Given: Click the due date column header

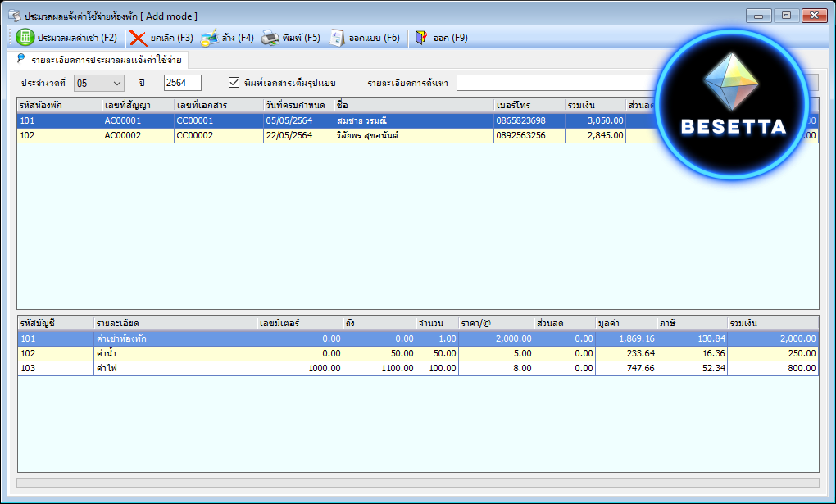Looking at the screenshot, I should [x=298, y=105].
